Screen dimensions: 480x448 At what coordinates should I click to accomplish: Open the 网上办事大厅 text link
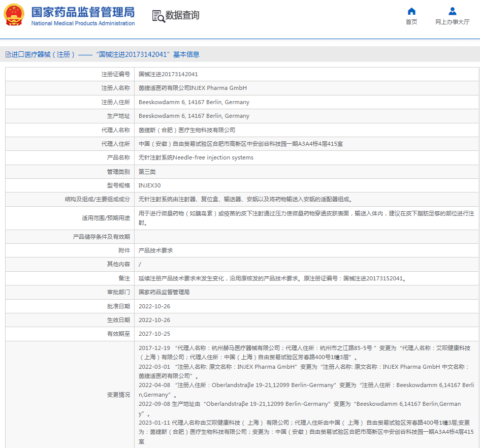pos(452,22)
